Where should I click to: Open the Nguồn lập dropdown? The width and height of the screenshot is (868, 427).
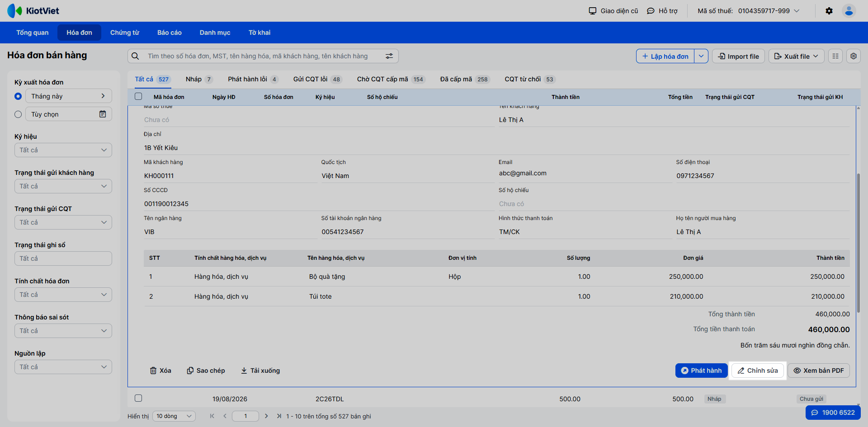coord(63,367)
